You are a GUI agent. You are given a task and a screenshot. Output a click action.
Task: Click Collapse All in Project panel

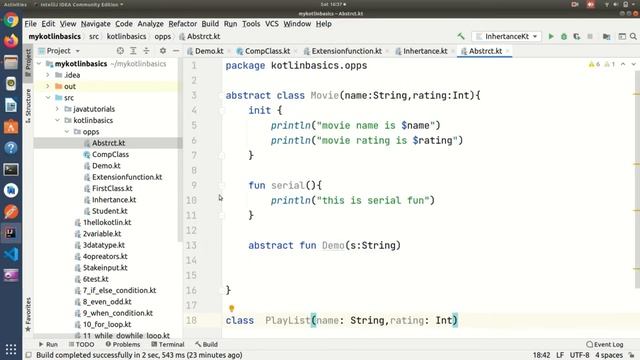click(x=146, y=51)
